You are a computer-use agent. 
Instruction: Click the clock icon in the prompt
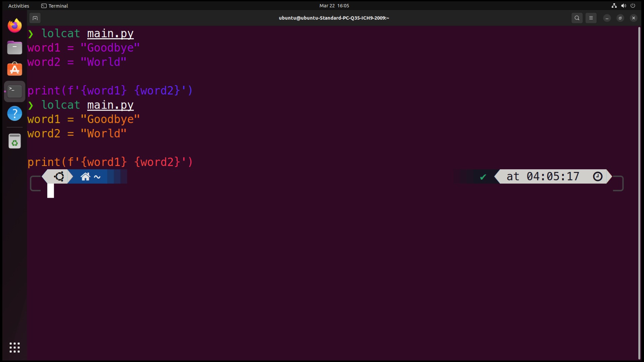598,176
